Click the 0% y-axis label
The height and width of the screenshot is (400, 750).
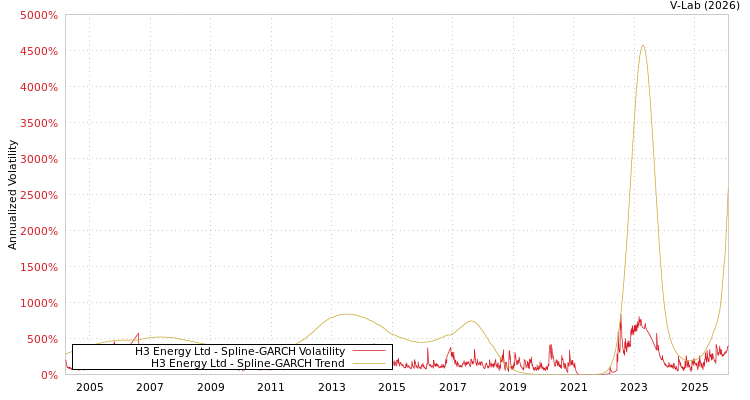click(49, 375)
